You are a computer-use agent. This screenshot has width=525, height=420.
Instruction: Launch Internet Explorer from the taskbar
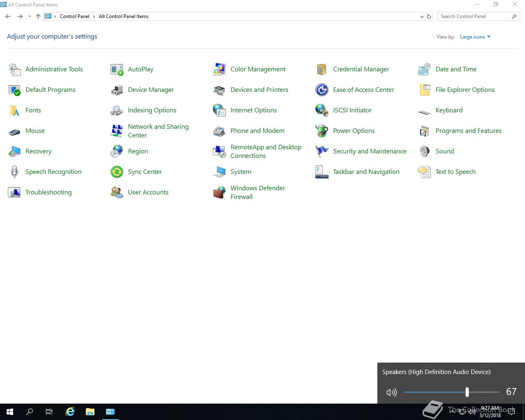(x=70, y=412)
